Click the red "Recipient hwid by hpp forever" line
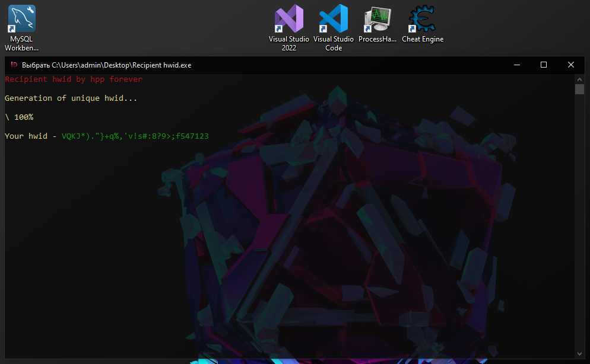 (74, 79)
